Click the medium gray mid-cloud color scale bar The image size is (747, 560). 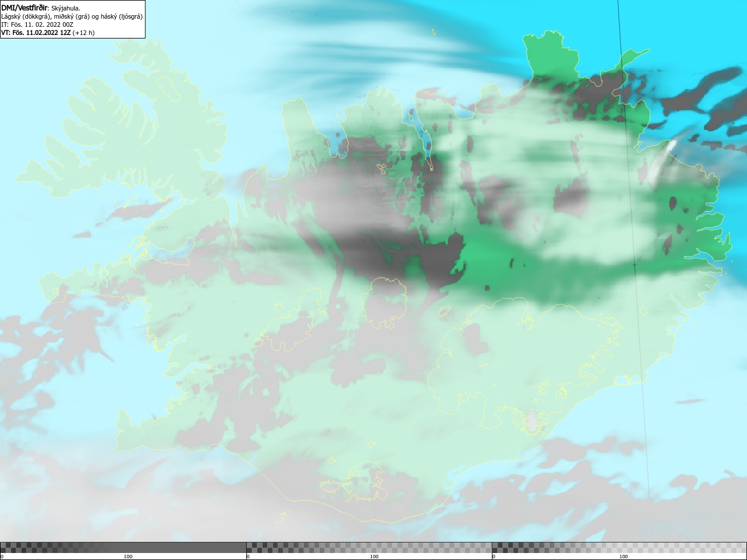click(369, 548)
